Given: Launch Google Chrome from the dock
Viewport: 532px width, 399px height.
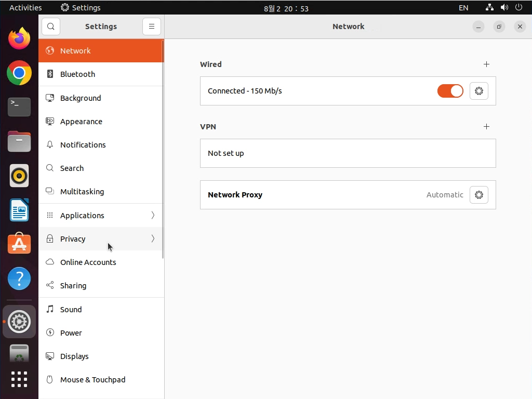Looking at the screenshot, I should click(19, 73).
